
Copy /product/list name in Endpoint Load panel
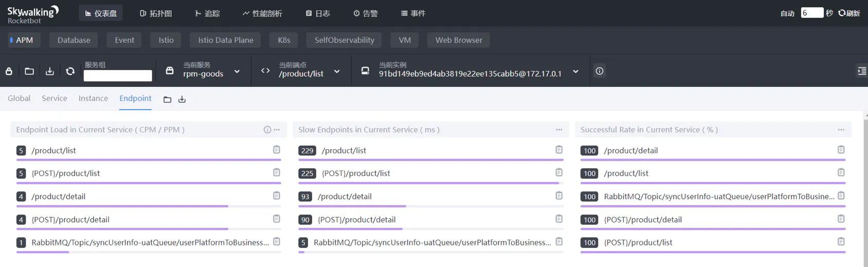(x=277, y=150)
